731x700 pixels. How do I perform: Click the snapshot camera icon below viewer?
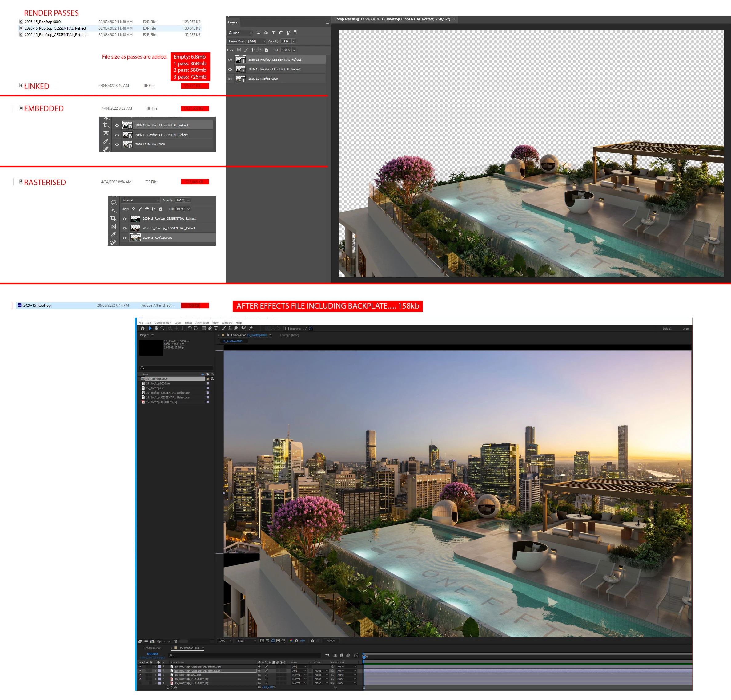[x=312, y=641]
